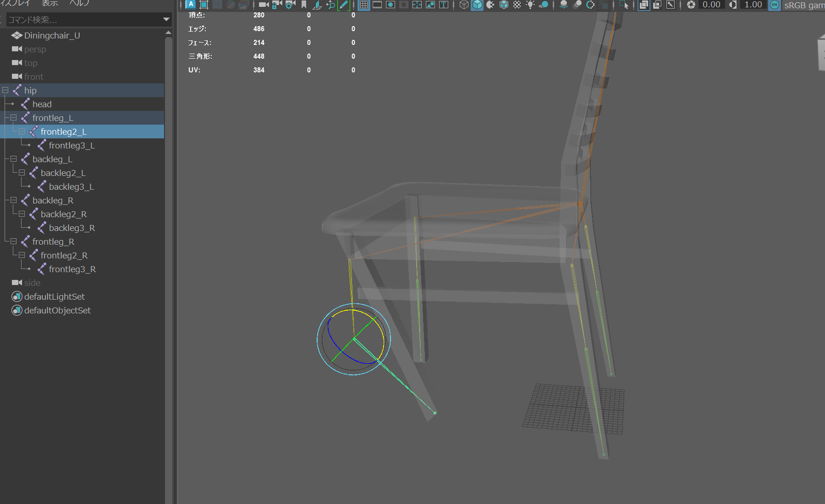Viewport: 825px width, 504px height.
Task: Collapse the frontleg2_R joint node
Action: (x=22, y=255)
